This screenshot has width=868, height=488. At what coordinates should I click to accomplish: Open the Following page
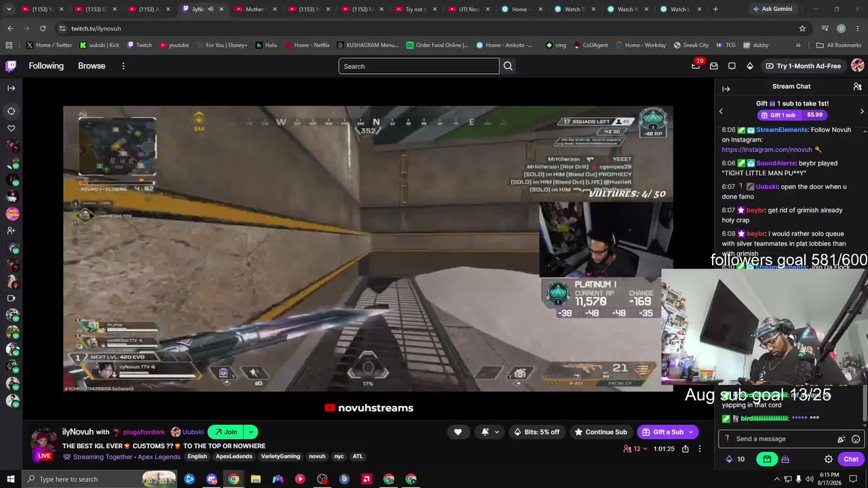click(x=46, y=66)
